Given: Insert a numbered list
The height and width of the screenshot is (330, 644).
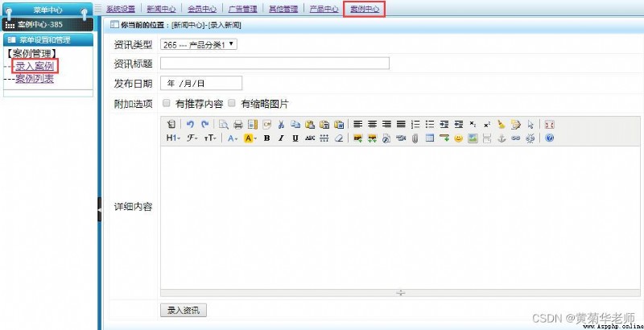Looking at the screenshot, I should point(415,125).
